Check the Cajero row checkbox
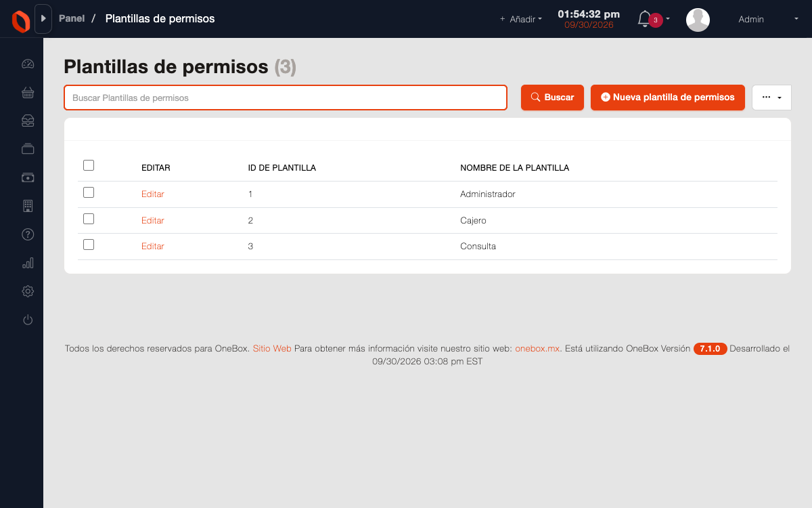The height and width of the screenshot is (508, 812). tap(89, 219)
